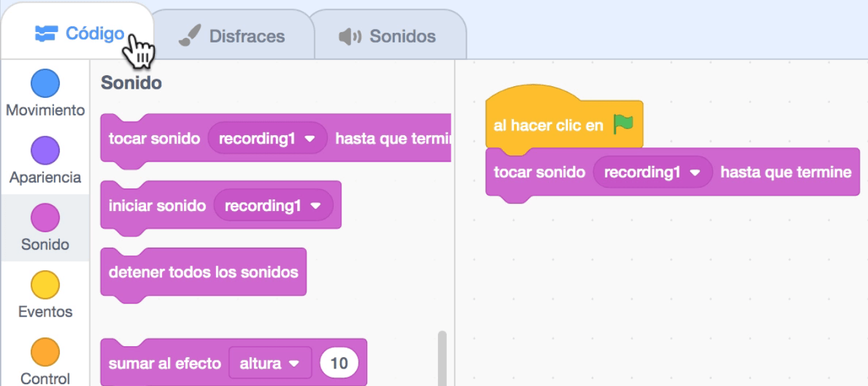Select the purple Apariencia category circle
The height and width of the screenshot is (386, 868).
[45, 151]
